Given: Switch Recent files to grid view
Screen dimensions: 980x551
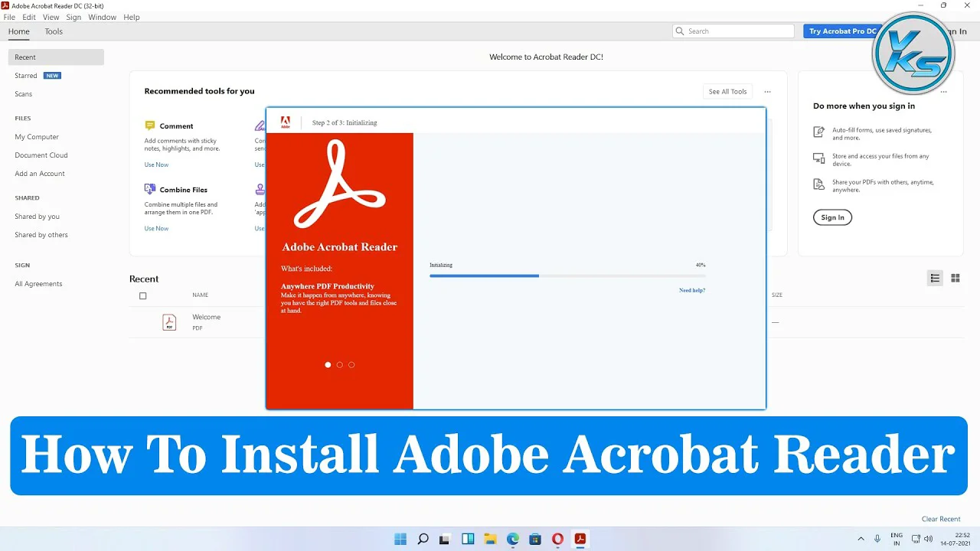Looking at the screenshot, I should coord(955,278).
